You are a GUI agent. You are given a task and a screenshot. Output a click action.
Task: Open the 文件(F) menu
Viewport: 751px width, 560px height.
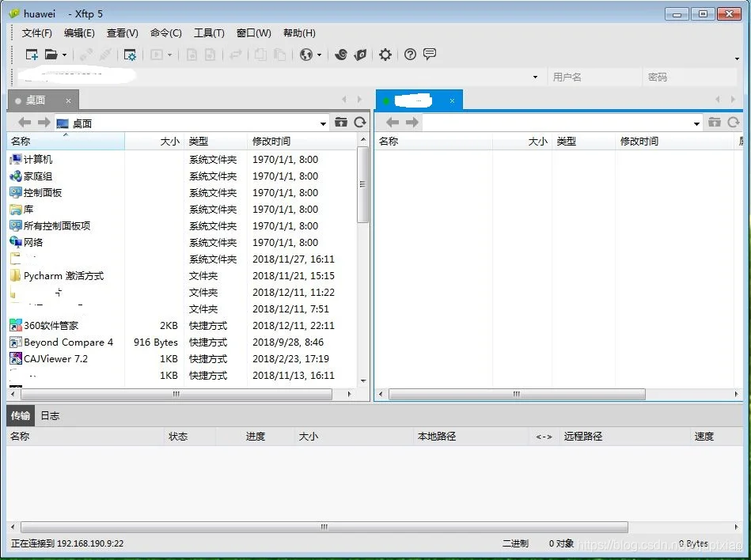36,32
